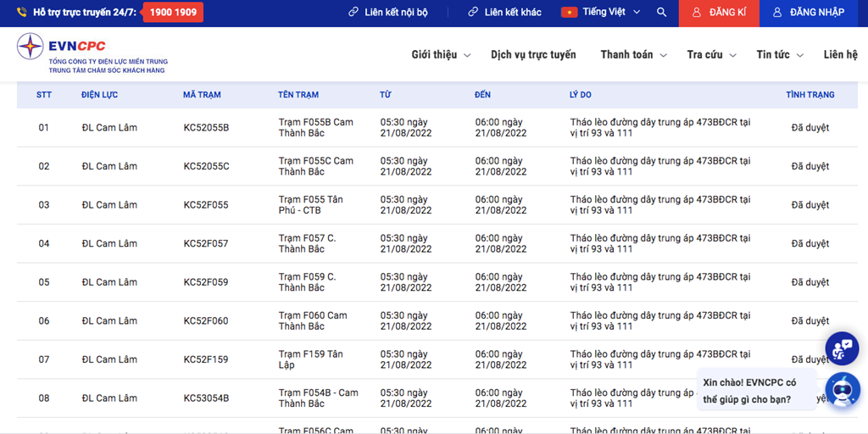Click the user icon in ĐĂNG KÍ button
Image resolution: width=868 pixels, height=434 pixels.
click(696, 13)
